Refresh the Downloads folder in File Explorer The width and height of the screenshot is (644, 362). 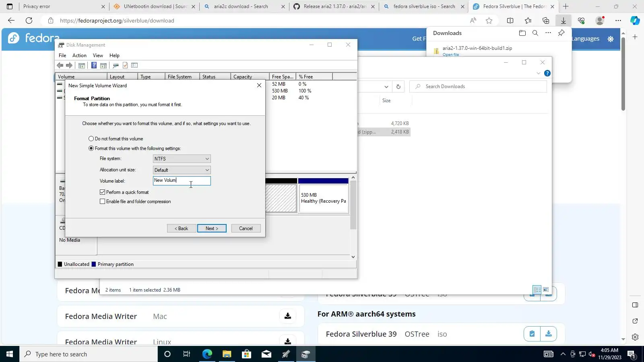point(398,86)
